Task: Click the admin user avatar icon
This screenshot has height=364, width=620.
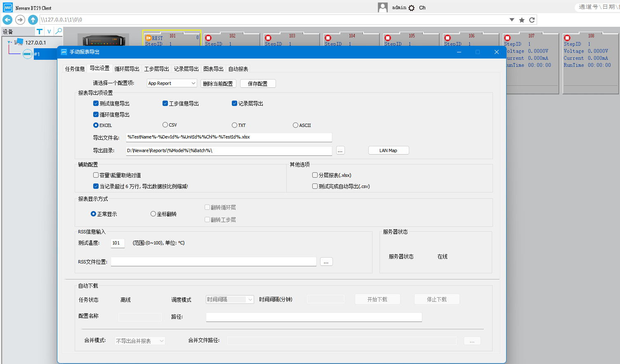Action: (x=383, y=7)
